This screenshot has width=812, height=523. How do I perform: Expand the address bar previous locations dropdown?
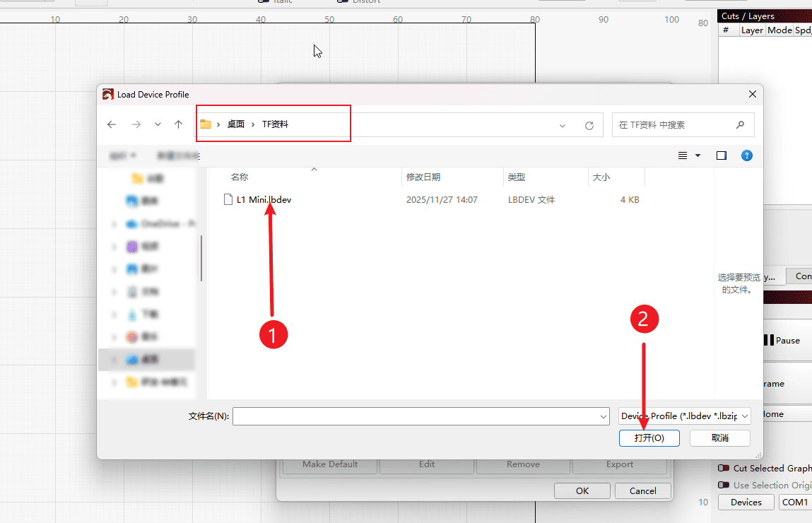click(x=563, y=125)
